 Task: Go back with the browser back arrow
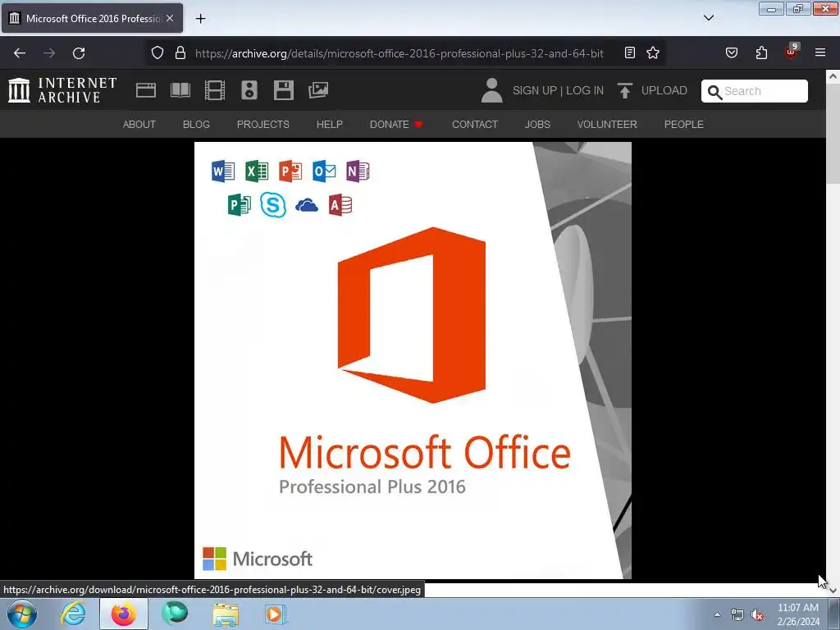point(20,53)
